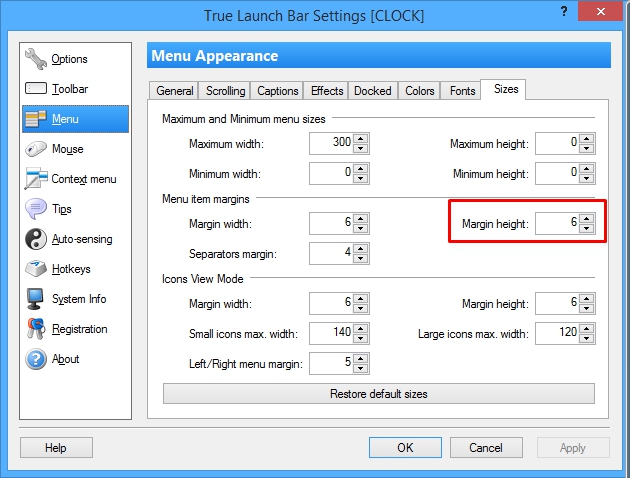This screenshot has width=630, height=478.
Task: Click Large icons max. width field
Action: coord(558,333)
